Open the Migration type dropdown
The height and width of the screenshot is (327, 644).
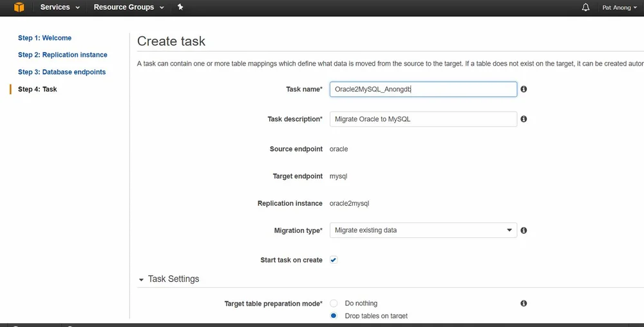point(423,230)
